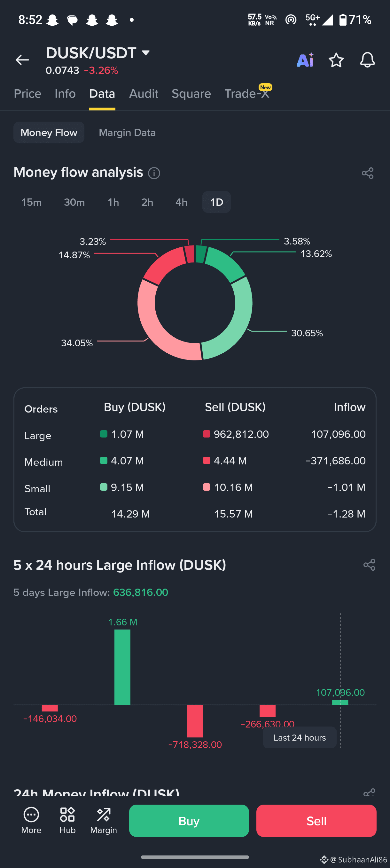Tap the battery 71% status indicator
390x868 pixels.
tap(355, 20)
